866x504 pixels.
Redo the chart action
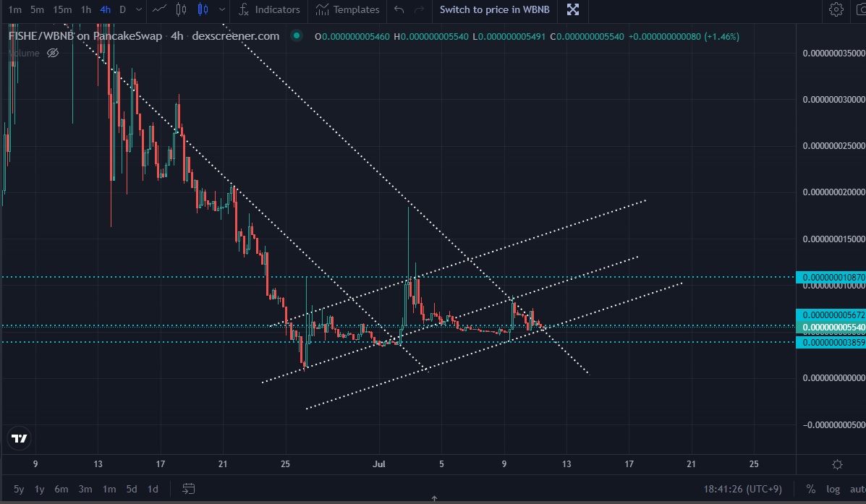tap(419, 9)
